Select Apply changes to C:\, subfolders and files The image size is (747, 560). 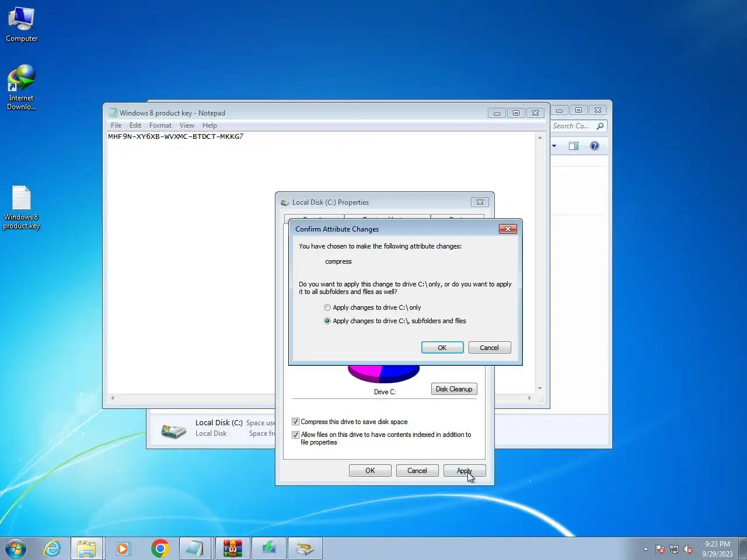(x=395, y=321)
